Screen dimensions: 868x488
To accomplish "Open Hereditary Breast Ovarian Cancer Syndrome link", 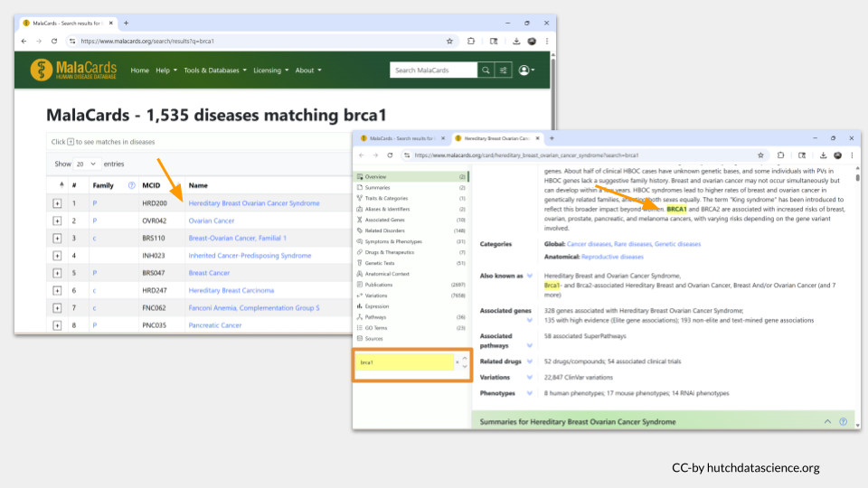I will pyautogui.click(x=254, y=203).
